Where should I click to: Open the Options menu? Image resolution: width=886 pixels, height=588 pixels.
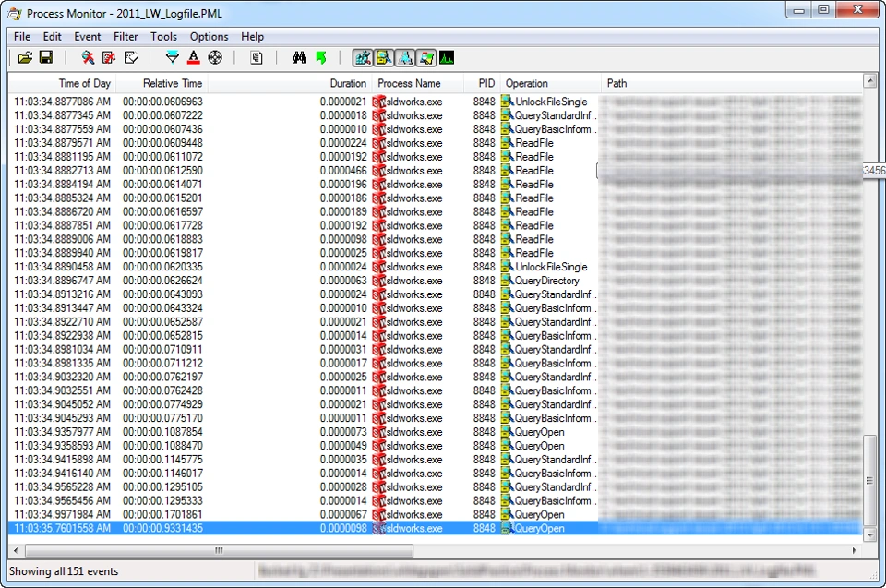tap(210, 37)
